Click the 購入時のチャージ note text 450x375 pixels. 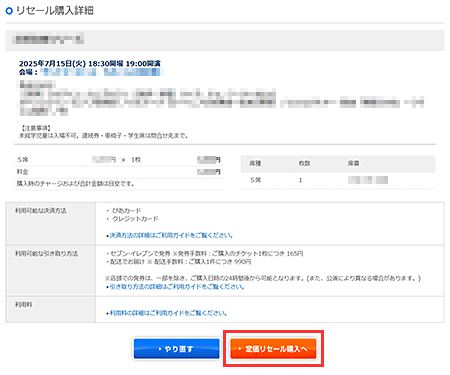(75, 184)
